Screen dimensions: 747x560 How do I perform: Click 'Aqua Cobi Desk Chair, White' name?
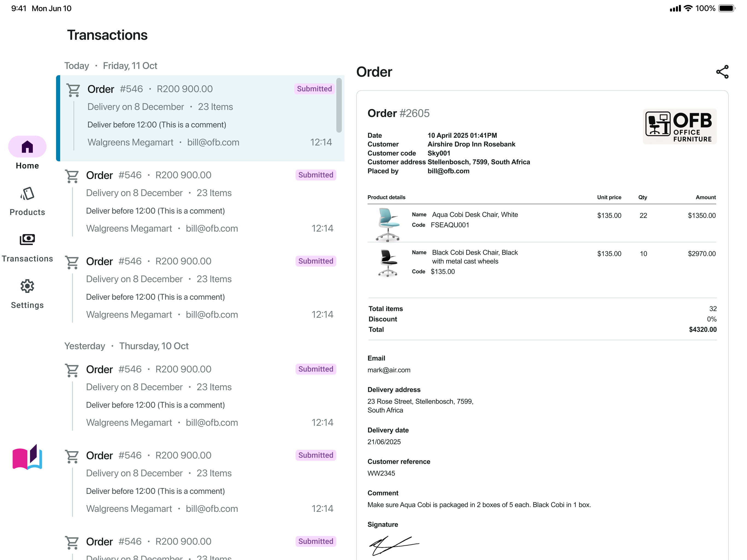[x=475, y=214]
